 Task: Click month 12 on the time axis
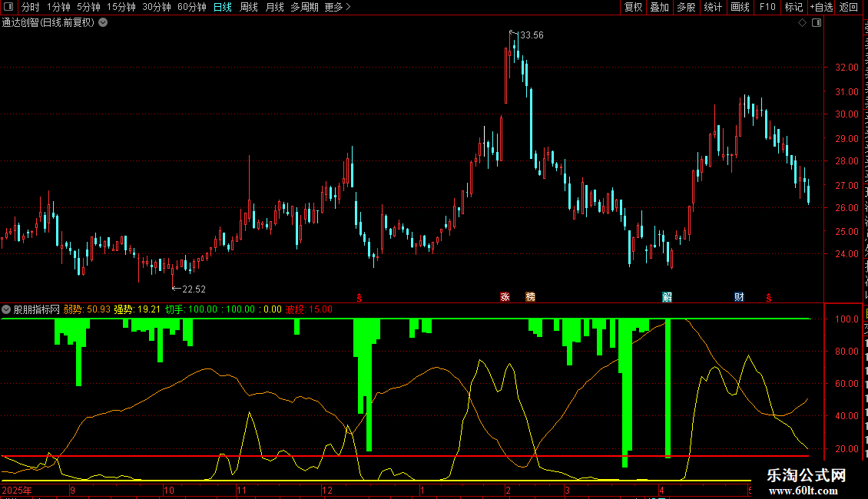[x=327, y=490]
